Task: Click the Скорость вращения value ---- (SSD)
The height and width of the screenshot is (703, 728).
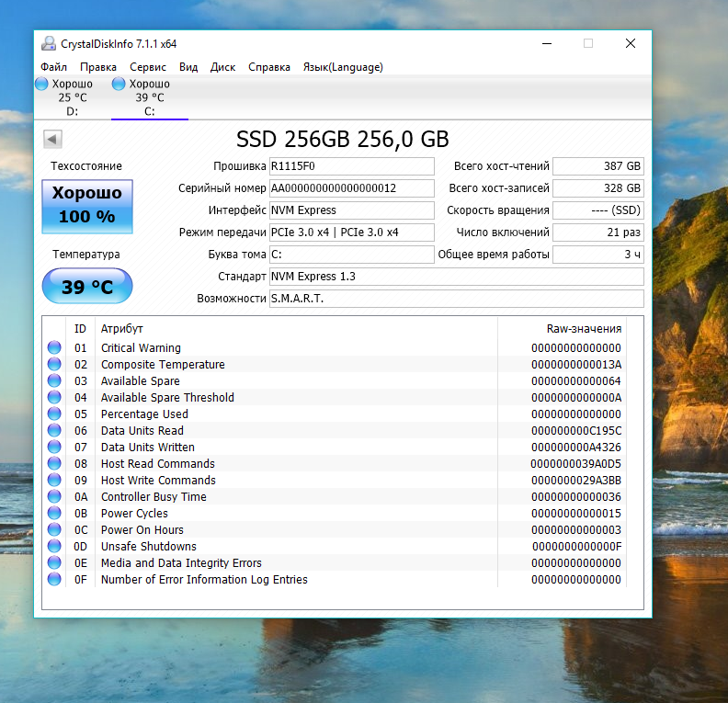Action: point(598,210)
